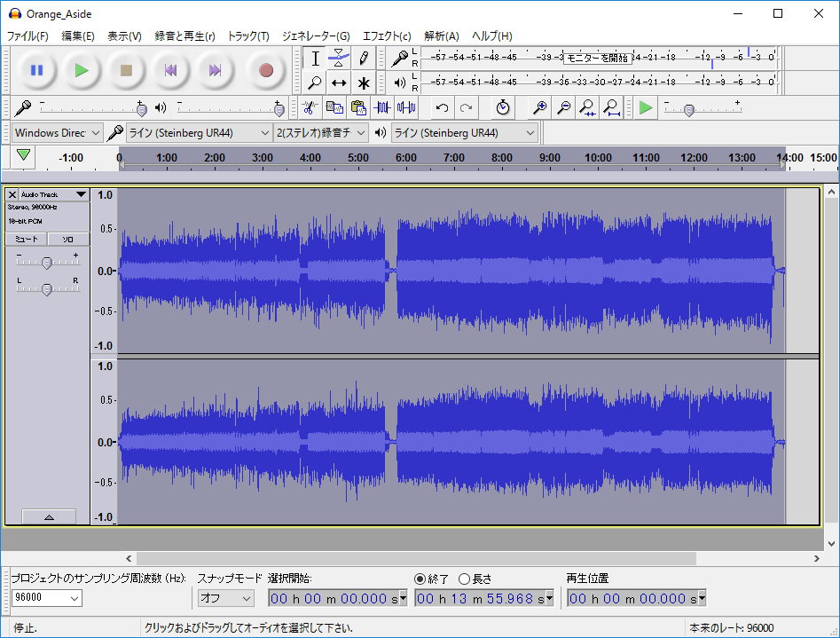This screenshot has height=638, width=840.
Task: Select the 終了 radio button
Action: pos(420,579)
